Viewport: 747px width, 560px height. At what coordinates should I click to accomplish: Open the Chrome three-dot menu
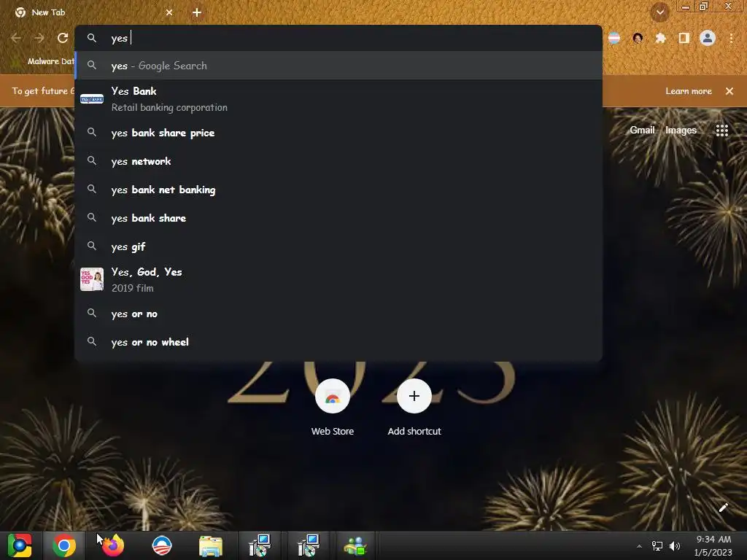click(731, 38)
